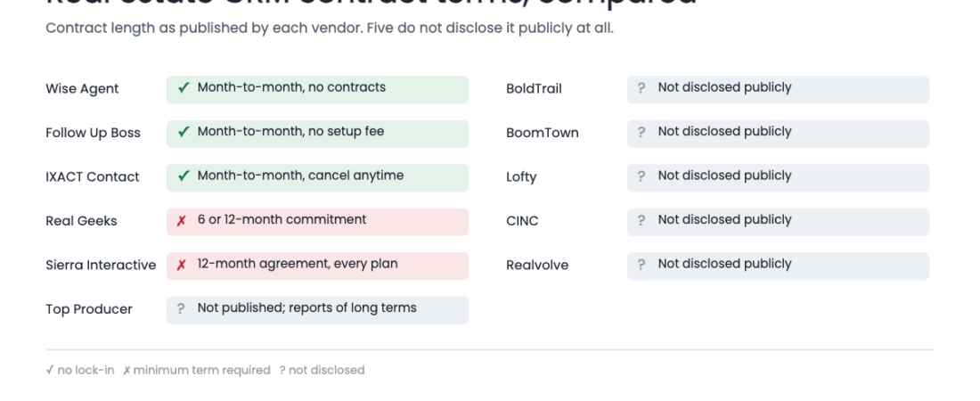Click '6 or 12-month commitment' text

coord(282,219)
